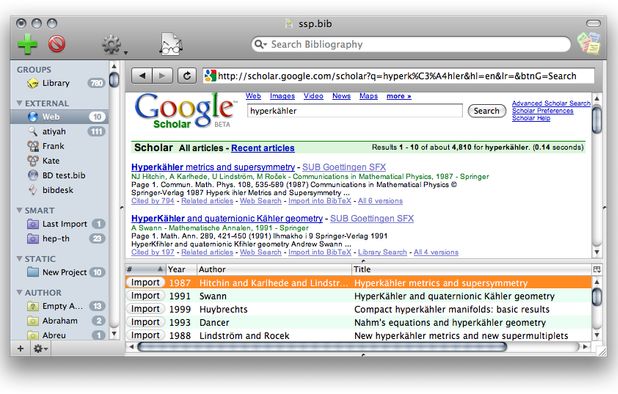The image size is (618, 394).
Task: Go back with the left arrow button
Action: [142, 76]
